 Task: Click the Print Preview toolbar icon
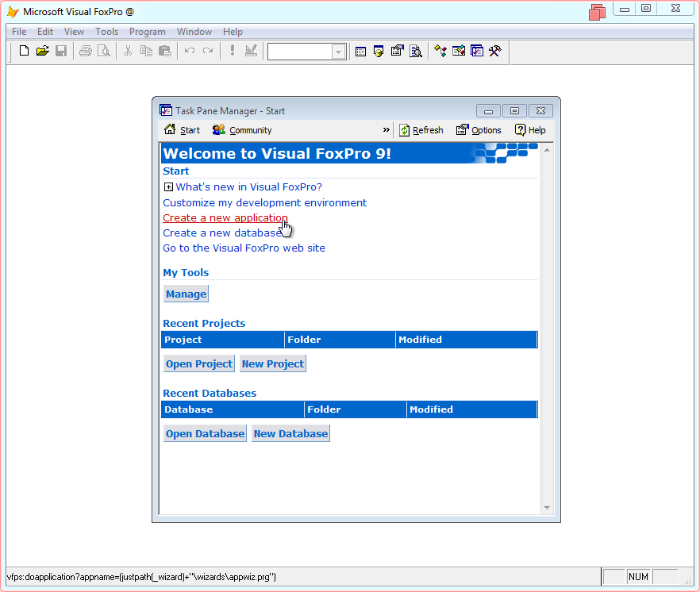tap(103, 51)
